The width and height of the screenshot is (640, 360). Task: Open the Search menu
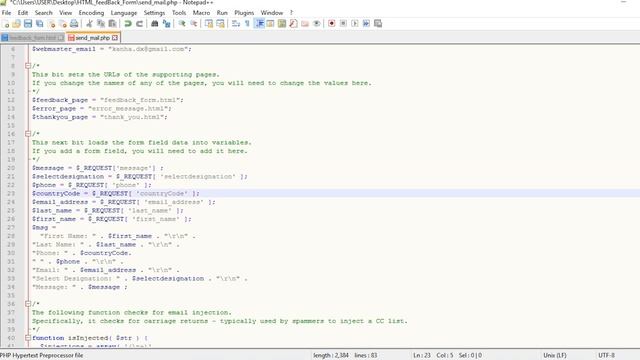click(43, 13)
